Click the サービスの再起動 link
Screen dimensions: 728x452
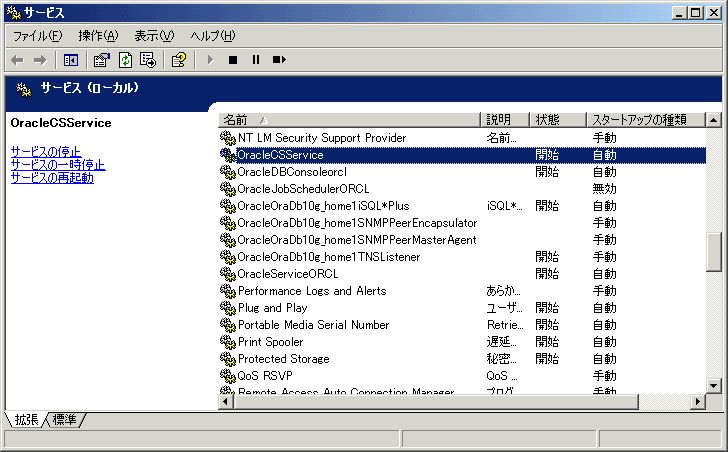[52, 178]
